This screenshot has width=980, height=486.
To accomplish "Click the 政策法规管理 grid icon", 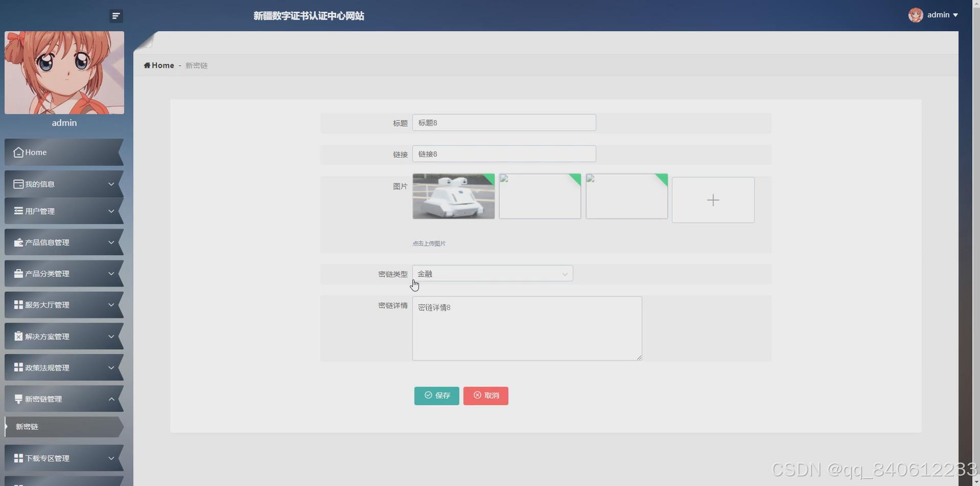I will coord(18,368).
